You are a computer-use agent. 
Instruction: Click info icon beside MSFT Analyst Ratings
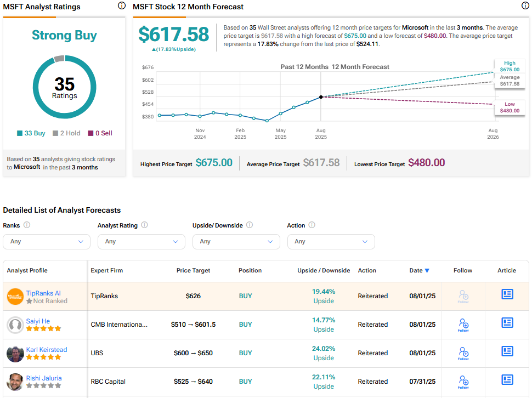[121, 6]
